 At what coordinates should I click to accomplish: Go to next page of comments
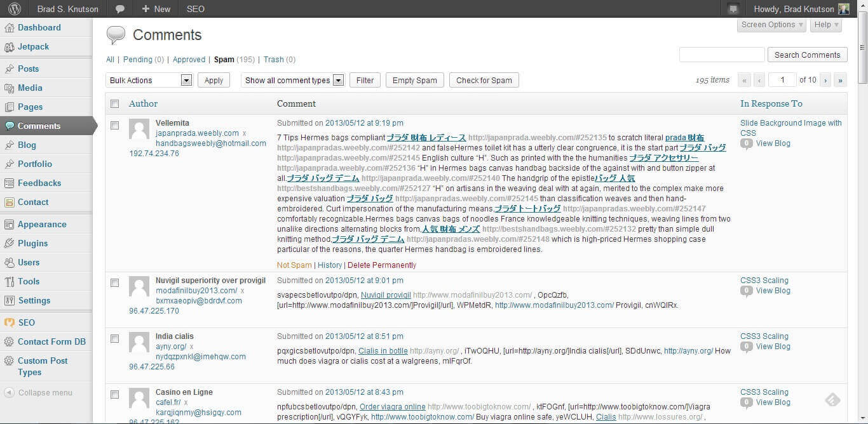(x=825, y=80)
